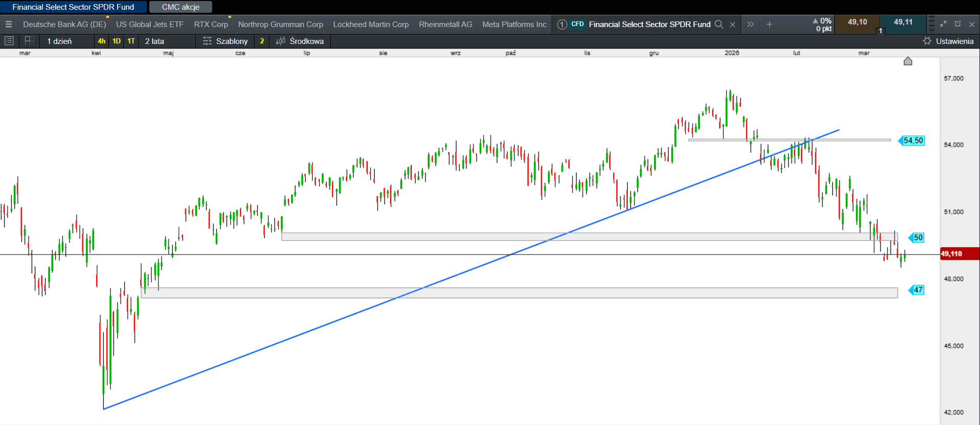Open Ustawienia chart settings
This screenshot has height=425, width=980.
(948, 41)
